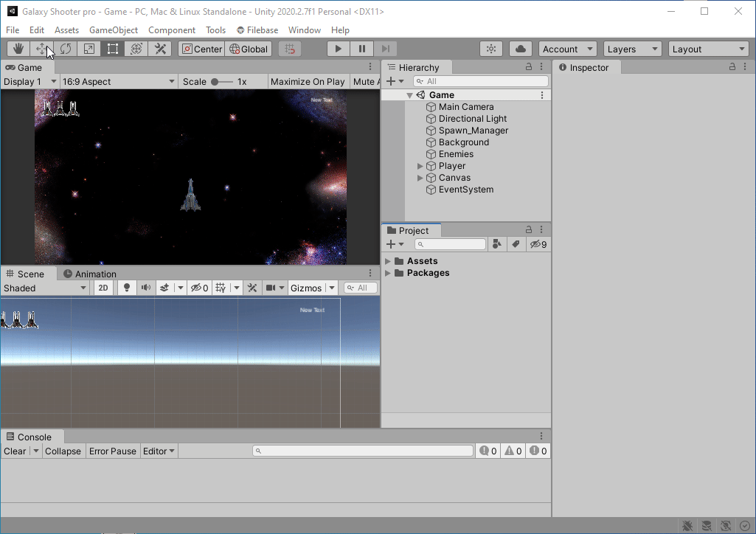Expand the Packages folder

(388, 273)
